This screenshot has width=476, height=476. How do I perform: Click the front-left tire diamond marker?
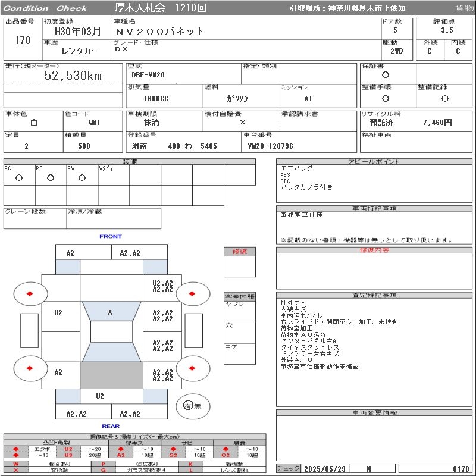[30, 293]
